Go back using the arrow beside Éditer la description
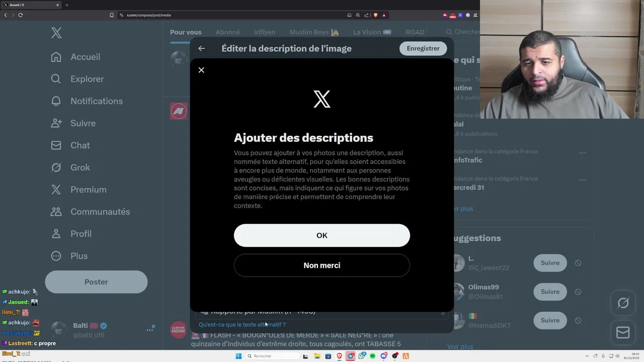 click(201, 48)
